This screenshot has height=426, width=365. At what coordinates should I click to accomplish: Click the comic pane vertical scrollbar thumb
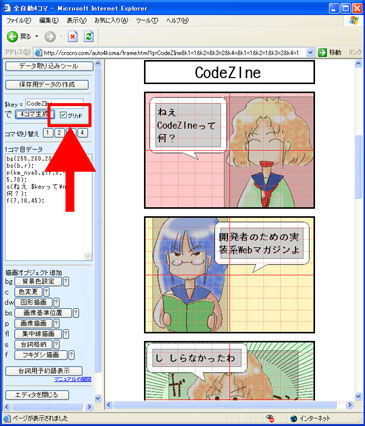(x=358, y=167)
